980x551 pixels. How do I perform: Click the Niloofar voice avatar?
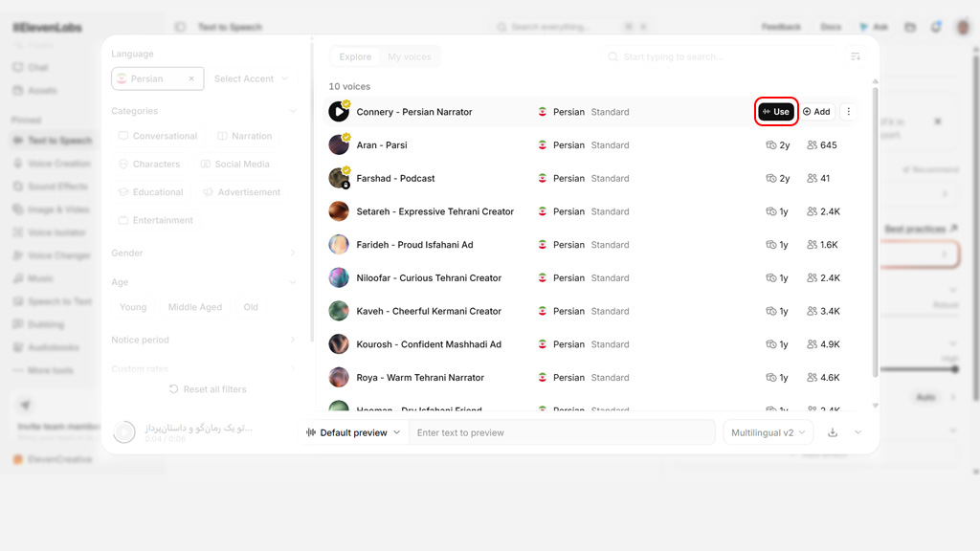pyautogui.click(x=339, y=277)
